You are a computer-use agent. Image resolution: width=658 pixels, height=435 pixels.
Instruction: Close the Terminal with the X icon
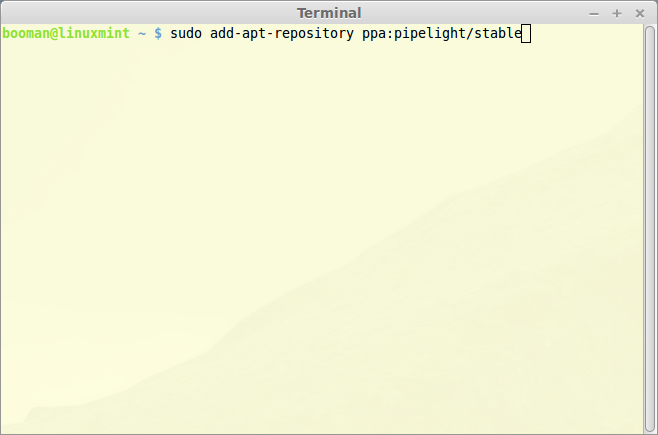tap(640, 14)
